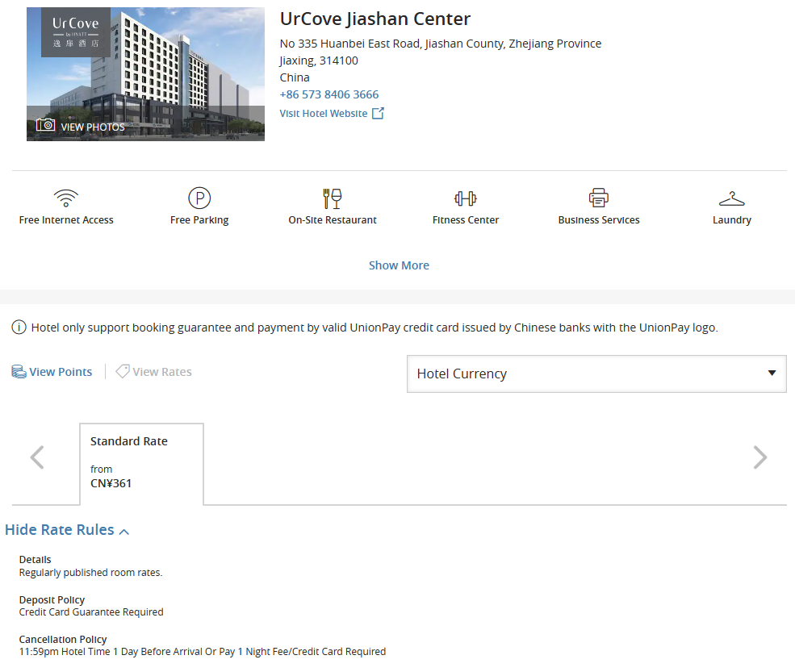Select the Standard Rate tab
The width and height of the screenshot is (795, 672).
pos(141,463)
